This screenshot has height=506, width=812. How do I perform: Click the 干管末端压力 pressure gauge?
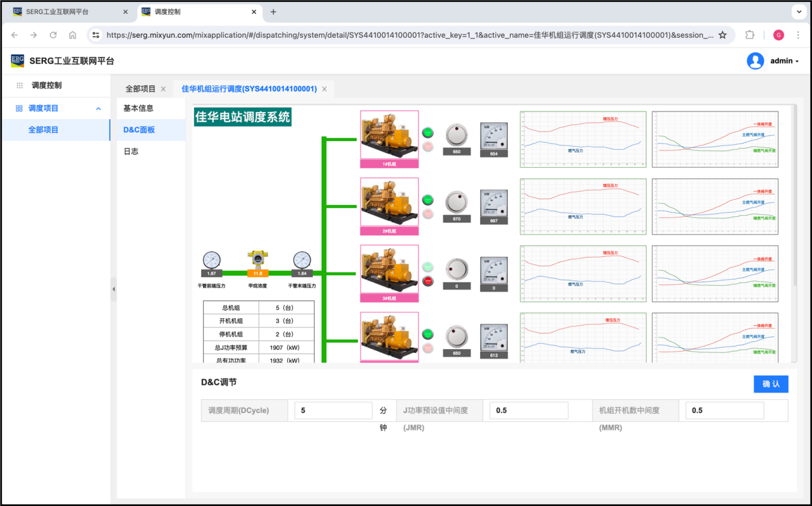[x=302, y=260]
